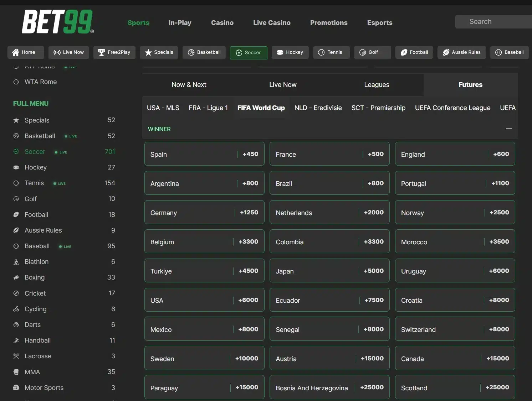This screenshot has height=401, width=532.
Task: Click the Football icon in top bar
Action: coord(404,52)
